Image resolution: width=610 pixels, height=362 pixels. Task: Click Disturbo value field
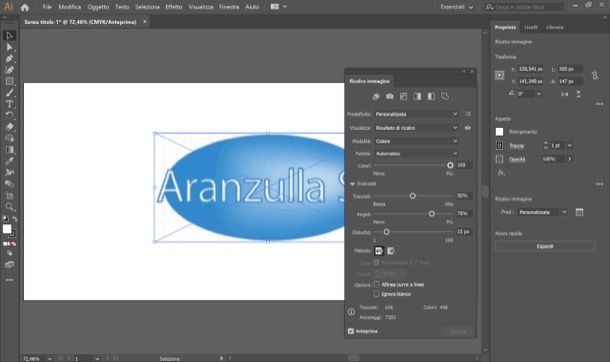[464, 232]
